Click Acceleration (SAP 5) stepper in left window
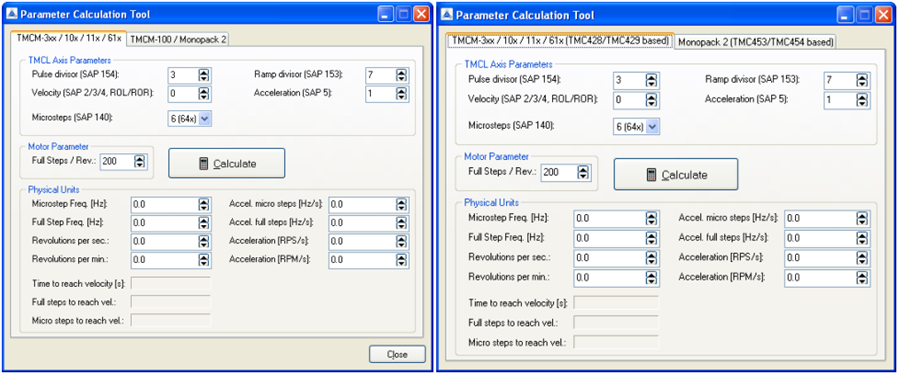Screen dimensions: 900x375 point(401,94)
